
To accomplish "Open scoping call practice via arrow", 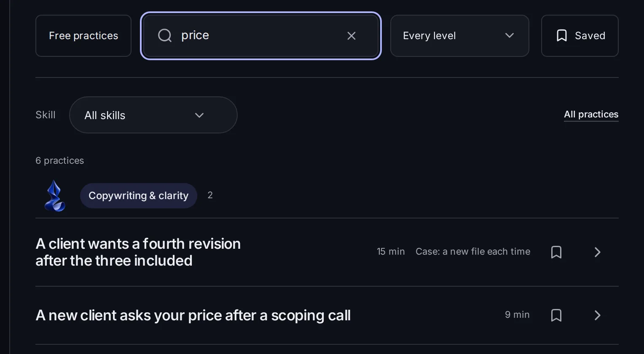I will pos(597,315).
